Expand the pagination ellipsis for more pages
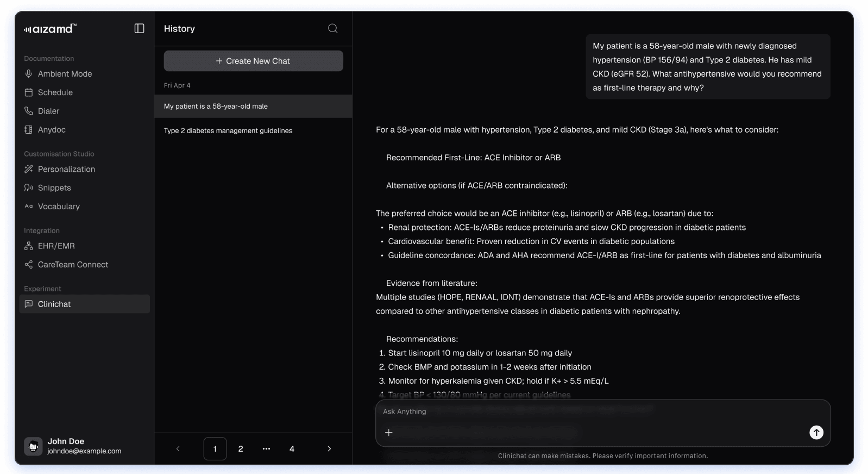Screen dimensions: 868x474 (266, 449)
